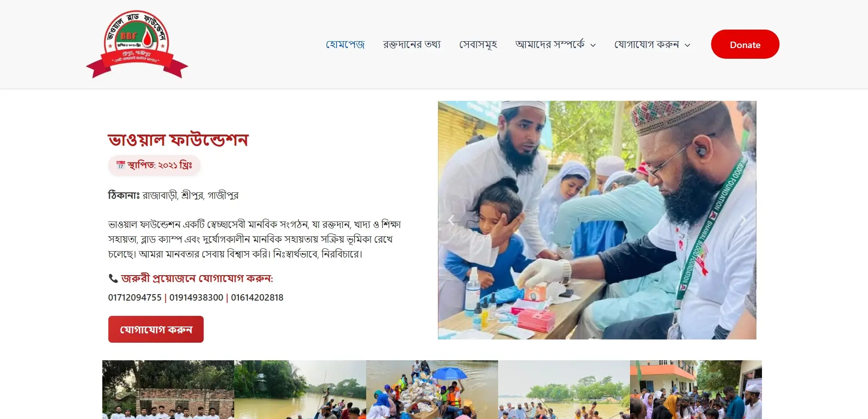Click the phone icon beside emergency contact

[113, 278]
